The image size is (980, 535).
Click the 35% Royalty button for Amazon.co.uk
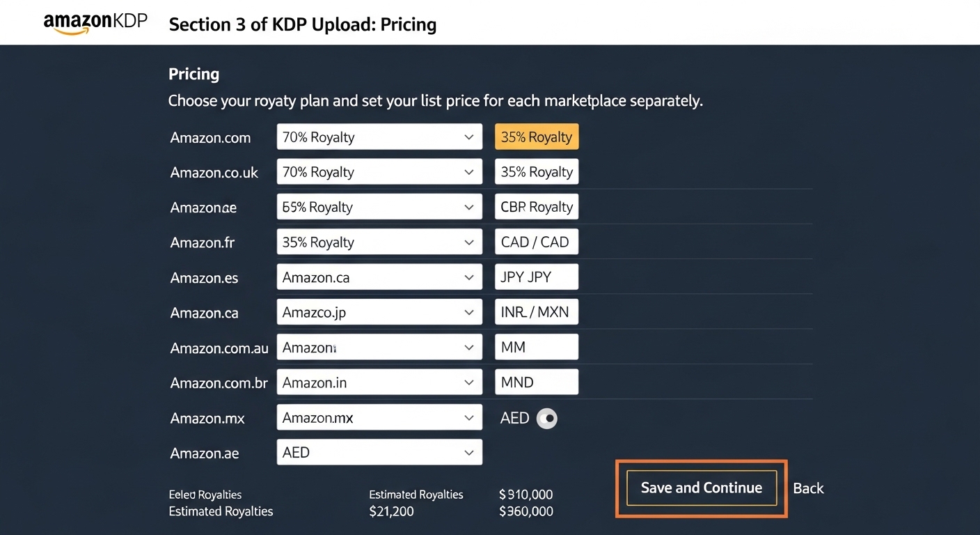[536, 171]
